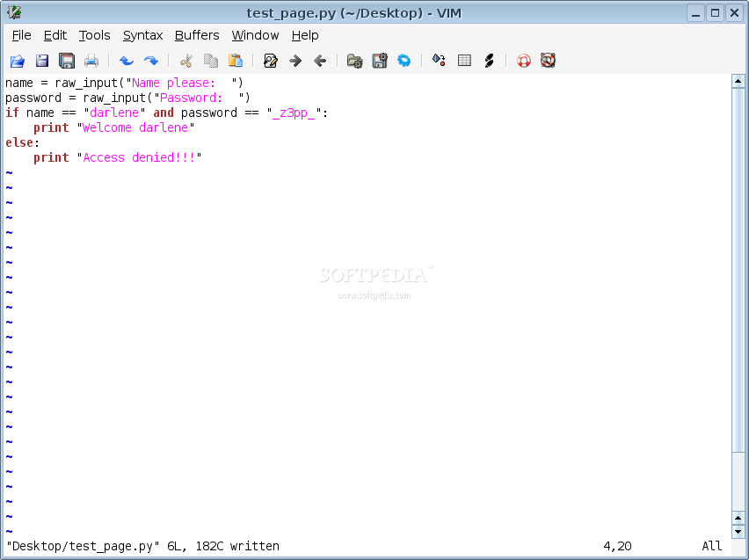Open Help using the lifebuoy icon
The width and height of the screenshot is (749, 560).
point(524,61)
